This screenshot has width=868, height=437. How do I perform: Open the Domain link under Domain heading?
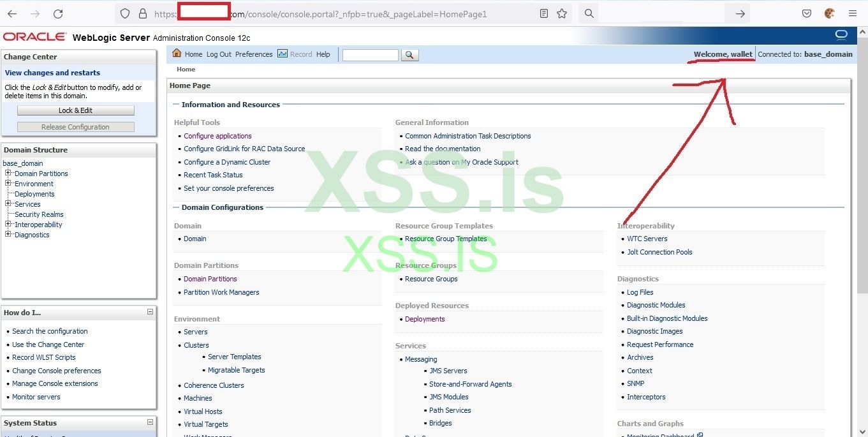click(195, 239)
